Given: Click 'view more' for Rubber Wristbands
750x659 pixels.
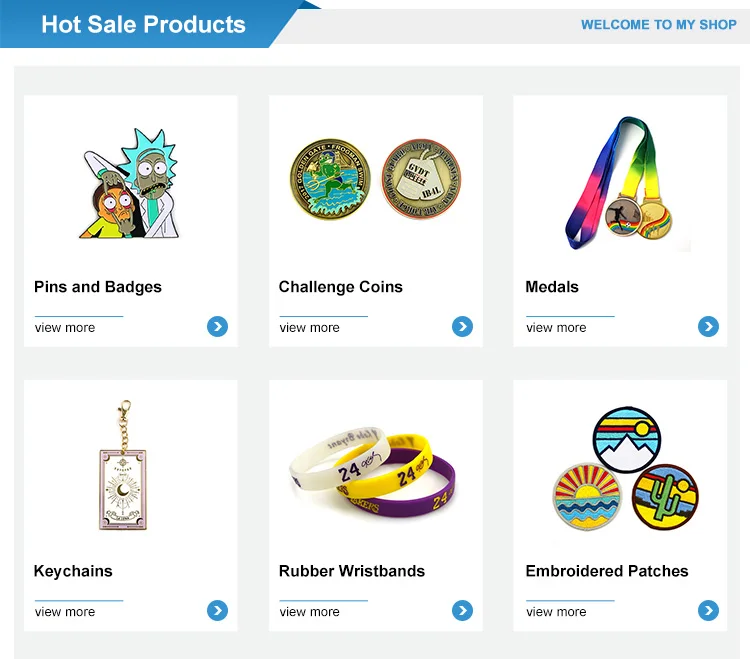Looking at the screenshot, I should (309, 612).
